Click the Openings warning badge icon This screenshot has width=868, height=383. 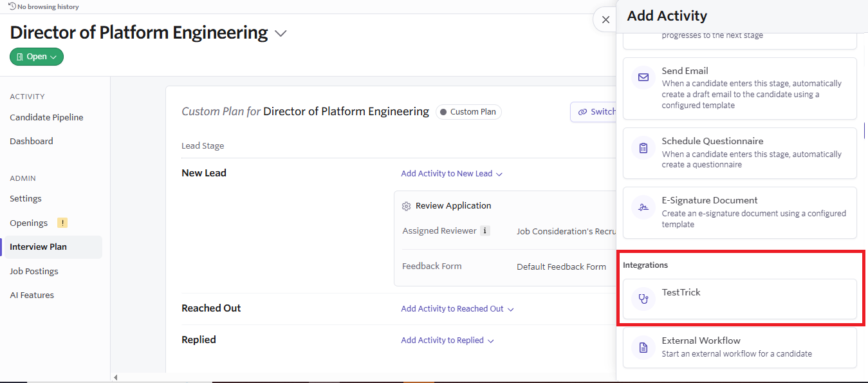[62, 223]
